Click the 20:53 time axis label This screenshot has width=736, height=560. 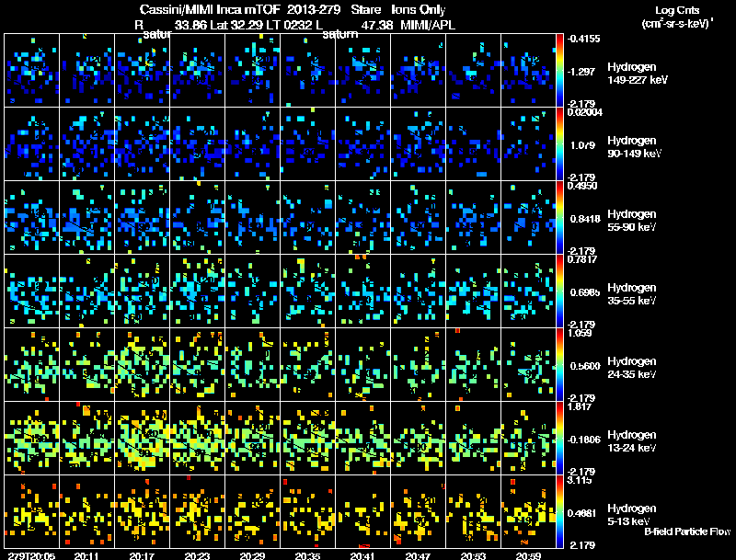[x=473, y=556]
